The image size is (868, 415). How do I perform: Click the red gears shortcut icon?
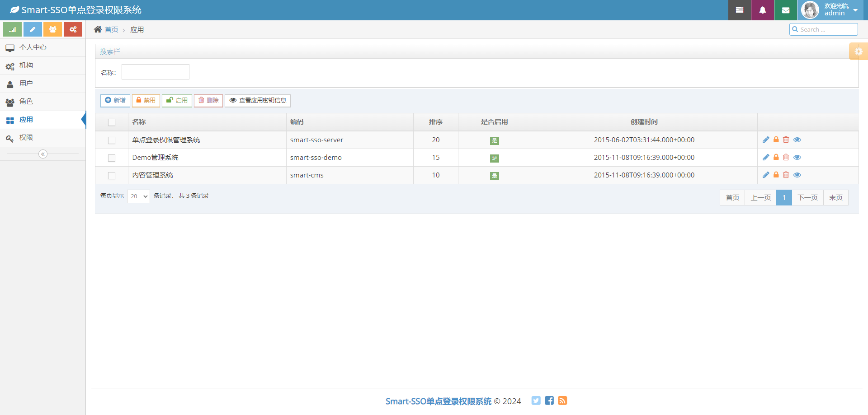tap(73, 29)
